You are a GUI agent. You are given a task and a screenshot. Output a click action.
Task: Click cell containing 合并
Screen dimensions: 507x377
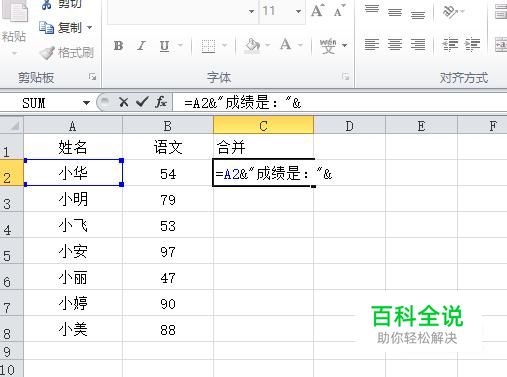pos(263,147)
